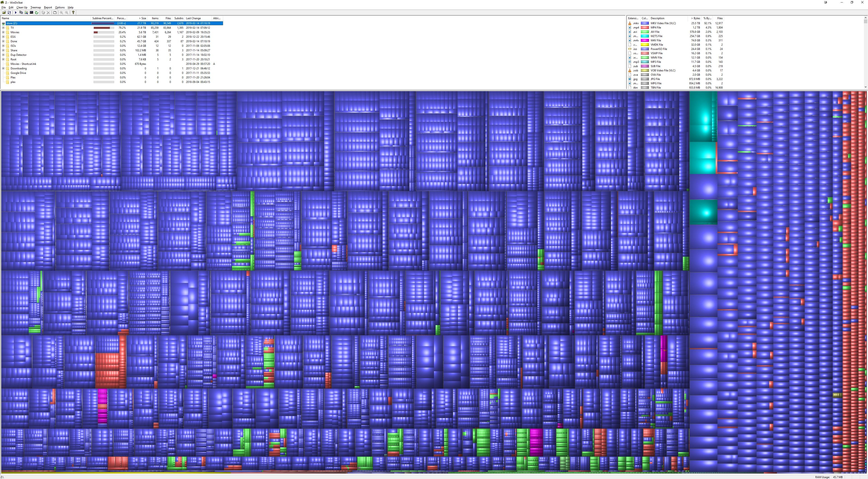Screen dimensions: 868x479
Task: Expand the TV folder tree node
Action: [3, 28]
